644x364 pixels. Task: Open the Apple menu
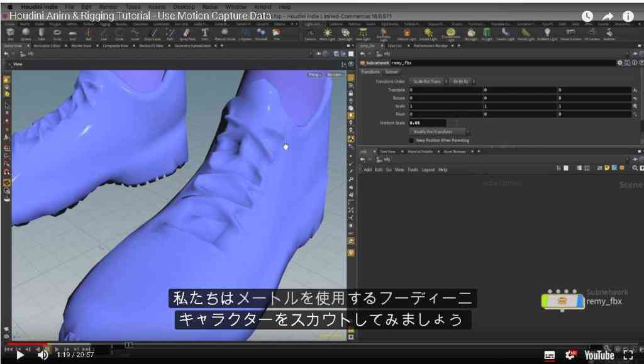point(10,7)
